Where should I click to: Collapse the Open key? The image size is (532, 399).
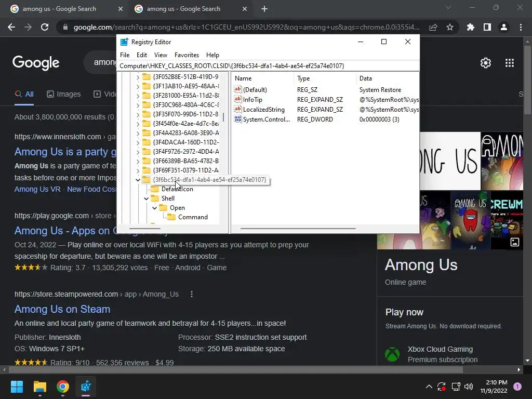[x=155, y=208]
